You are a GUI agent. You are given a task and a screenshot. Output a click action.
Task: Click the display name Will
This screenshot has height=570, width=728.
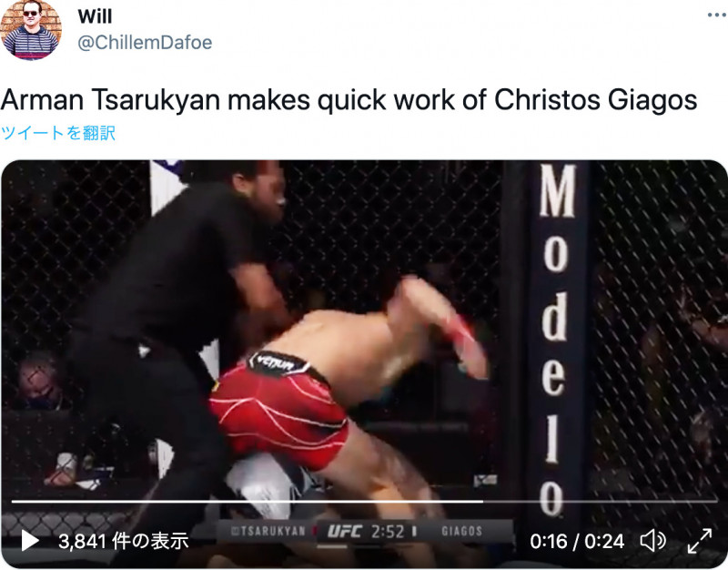click(95, 16)
